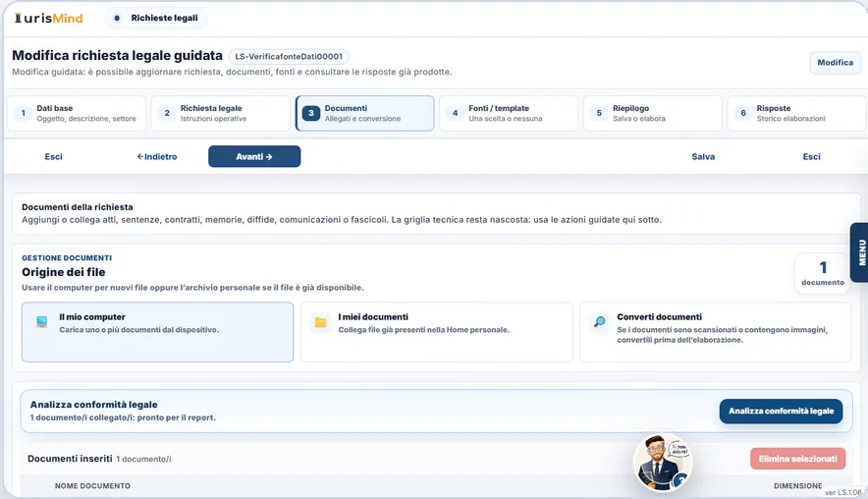Screen dimensions: 868x499
Task: Save with the Salva button
Action: [x=703, y=157]
